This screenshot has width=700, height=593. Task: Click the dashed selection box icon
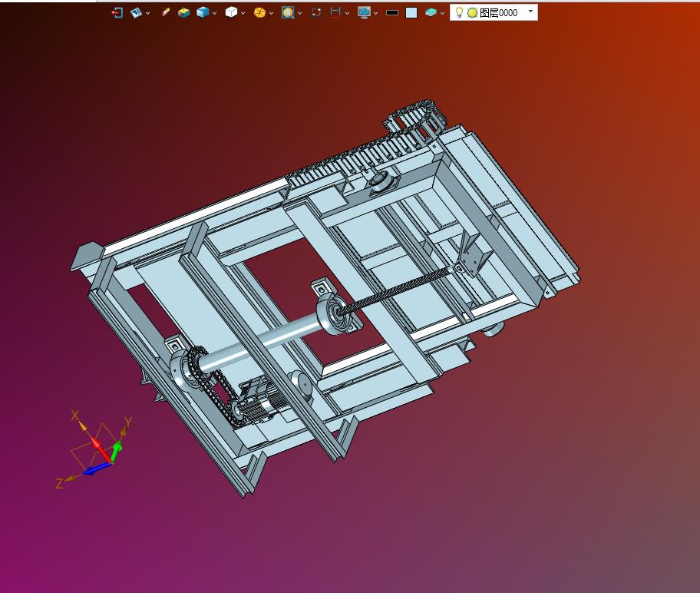pyautogui.click(x=316, y=12)
